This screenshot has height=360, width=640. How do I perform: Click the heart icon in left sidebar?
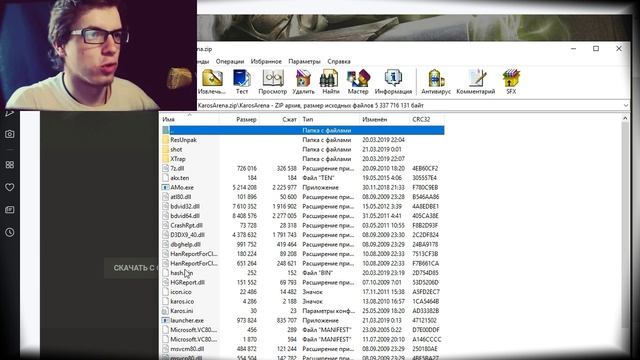(10, 187)
